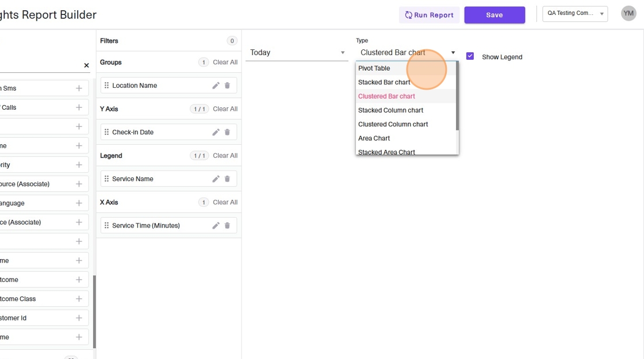Screen dimensions: 644x359
Task: Delete Service Time (Minutes) from X Axis
Action: pyautogui.click(x=227, y=226)
